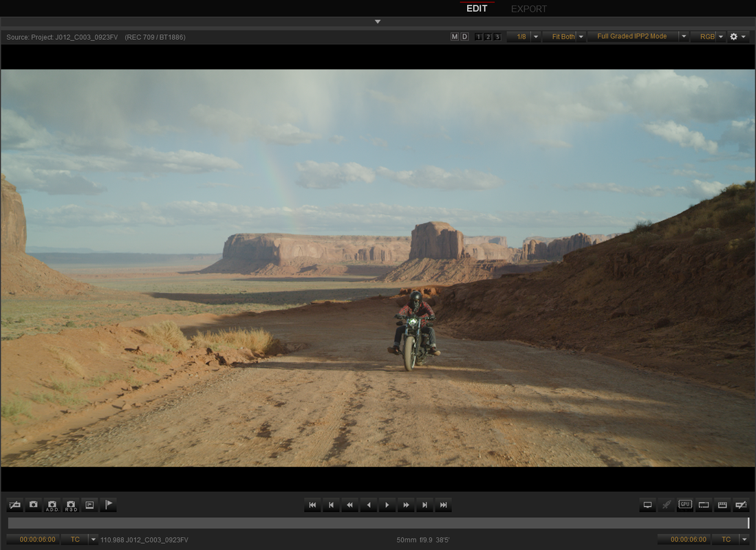Screen dimensions: 756x550
Task: Click the rocket accelerator icon
Action: pos(667,505)
